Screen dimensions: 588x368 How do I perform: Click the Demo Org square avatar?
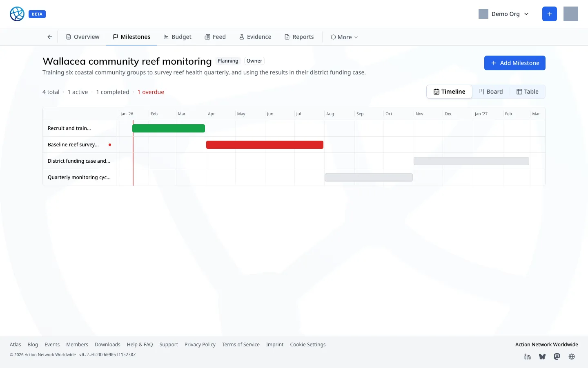pos(483,14)
